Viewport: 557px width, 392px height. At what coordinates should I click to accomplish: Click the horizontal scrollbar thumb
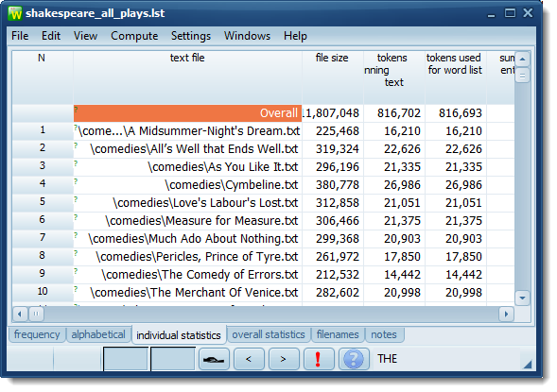pyautogui.click(x=36, y=314)
